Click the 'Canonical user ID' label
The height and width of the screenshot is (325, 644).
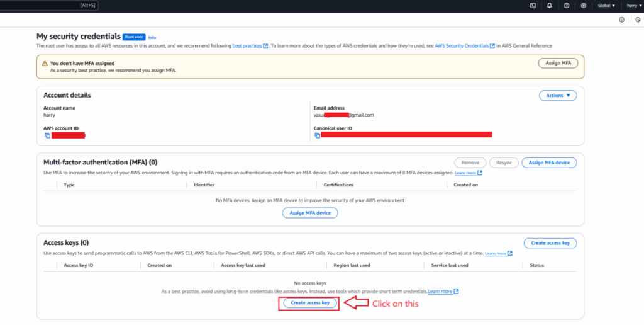coord(333,128)
